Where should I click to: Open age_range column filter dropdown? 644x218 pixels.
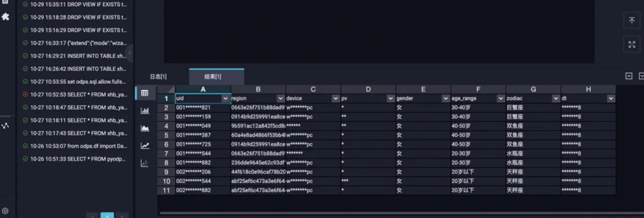pos(500,99)
